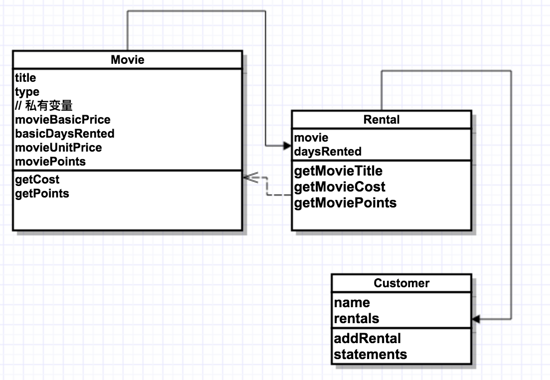Click the rentals attribute in Customer
This screenshot has height=380, width=550.
coord(356,319)
